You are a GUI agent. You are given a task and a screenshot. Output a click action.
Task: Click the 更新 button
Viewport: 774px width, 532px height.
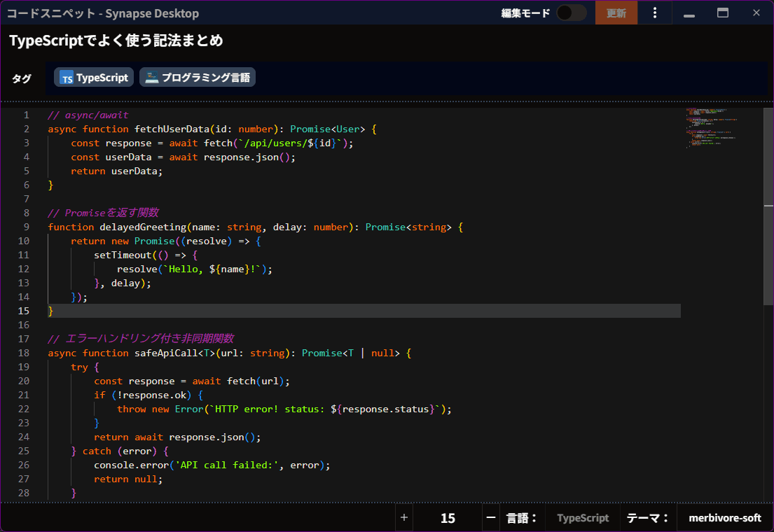(616, 13)
